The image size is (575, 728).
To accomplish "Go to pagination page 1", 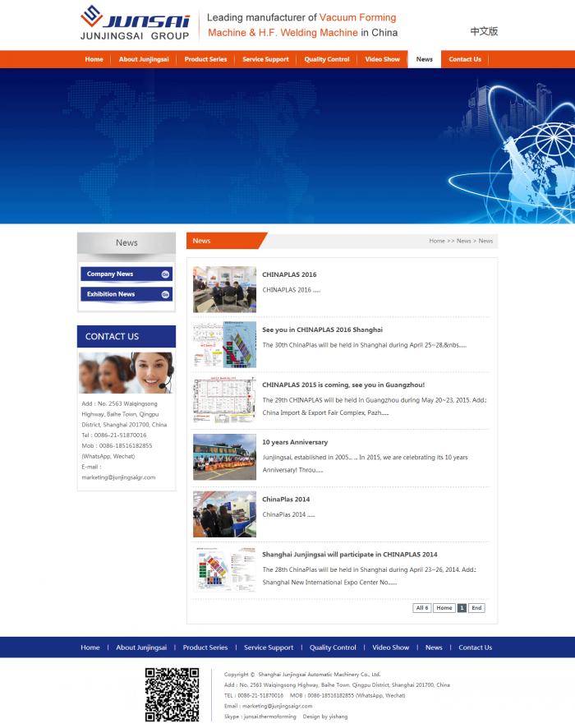I will 462,608.
